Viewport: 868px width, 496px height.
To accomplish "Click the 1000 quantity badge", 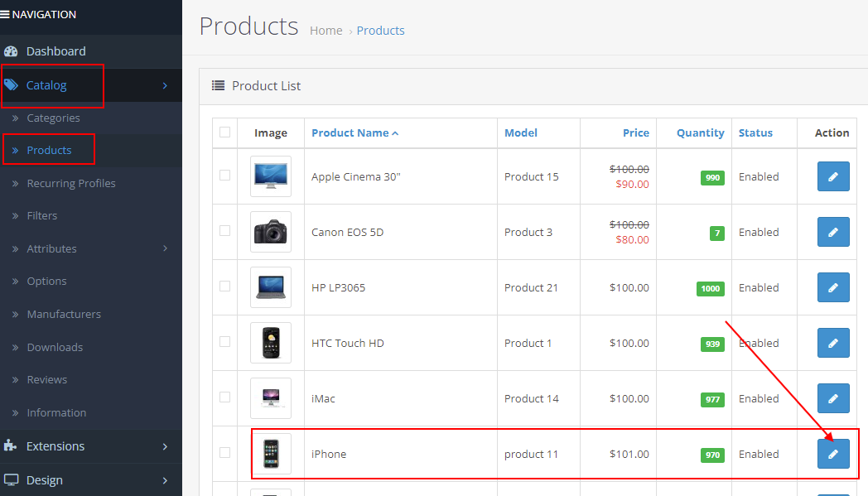I will [x=711, y=288].
